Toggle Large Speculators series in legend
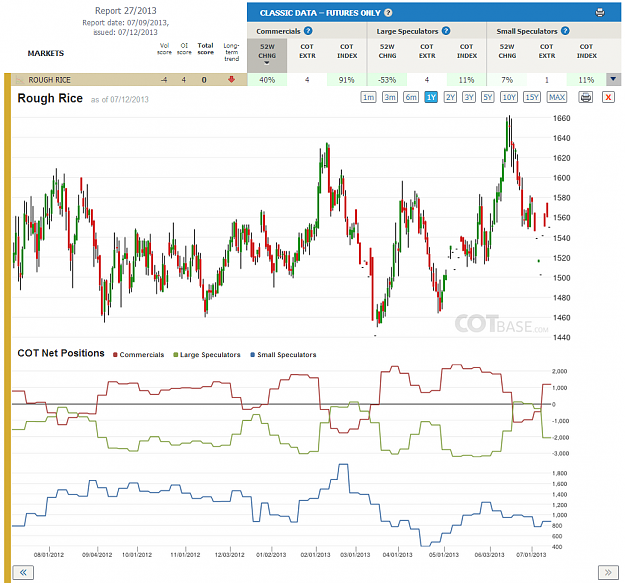 [x=206, y=355]
